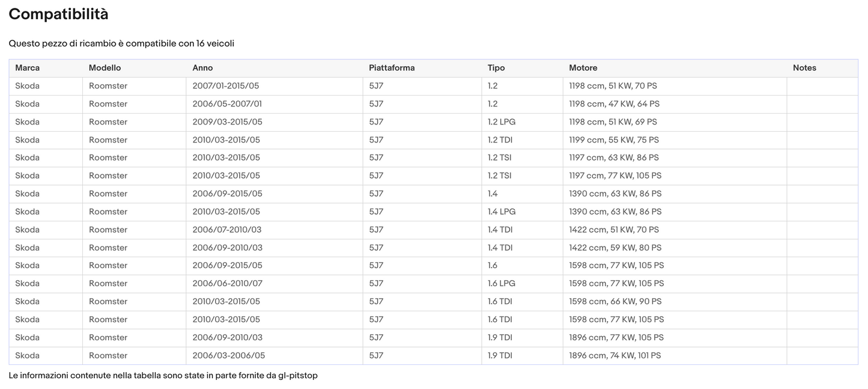
Task: Click the 1896 ccm, 74 KW, 101 PS cell
Action: [x=615, y=355]
